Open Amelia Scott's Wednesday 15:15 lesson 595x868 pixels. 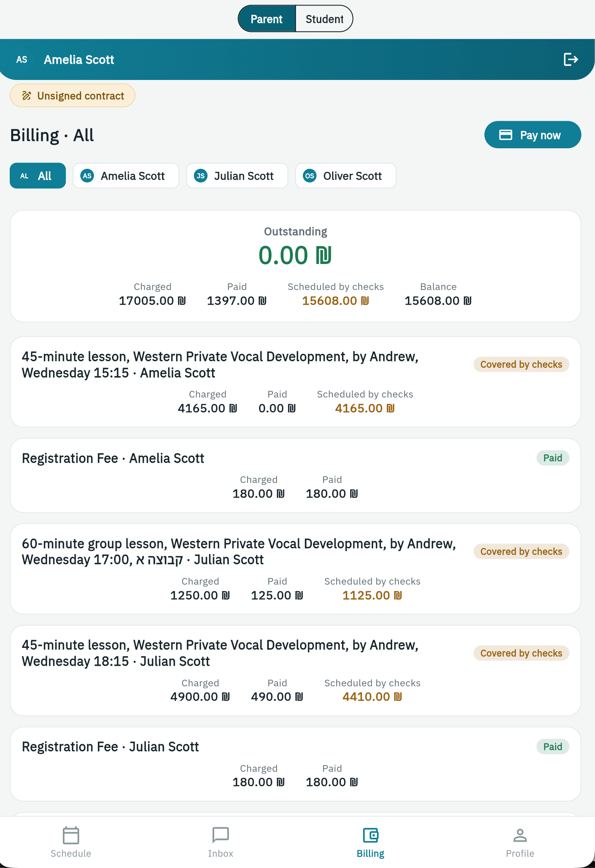pyautogui.click(x=296, y=382)
